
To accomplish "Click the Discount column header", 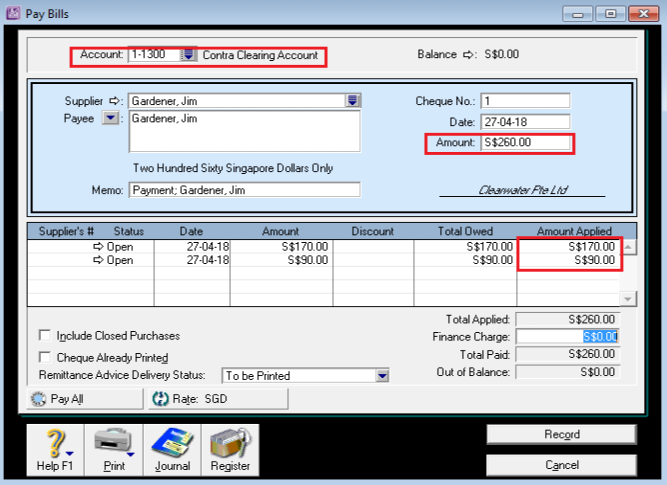I will click(x=373, y=231).
